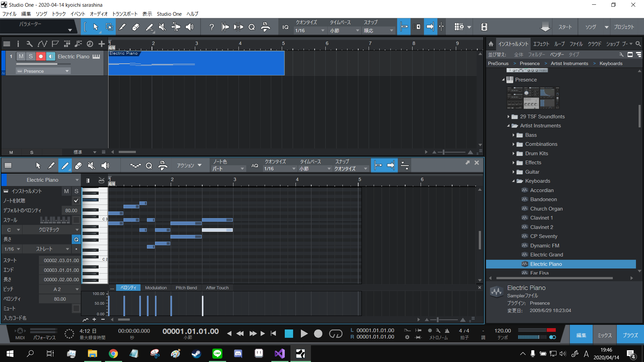Expand the Drum Kits folder
Image resolution: width=644 pixels, height=362 pixels.
[x=513, y=154]
